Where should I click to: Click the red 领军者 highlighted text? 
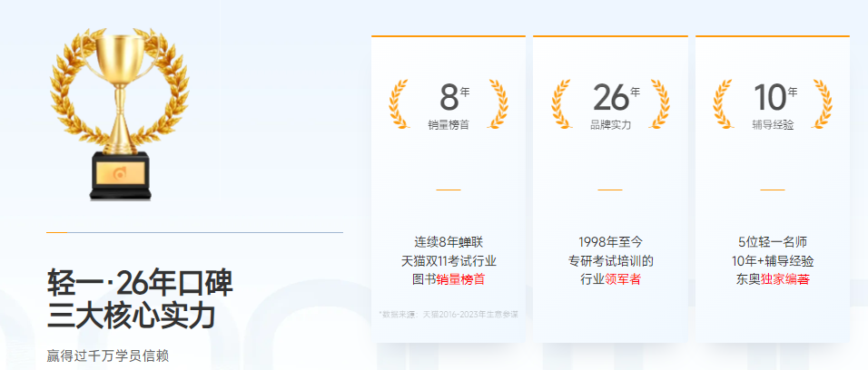(x=623, y=279)
